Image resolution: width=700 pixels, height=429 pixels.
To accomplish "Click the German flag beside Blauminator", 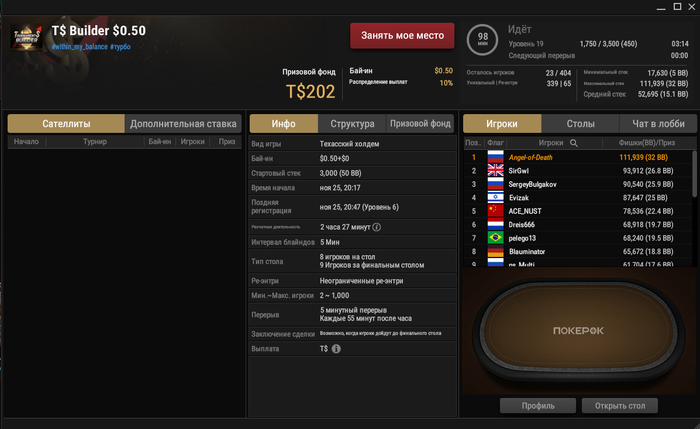I will point(496,251).
